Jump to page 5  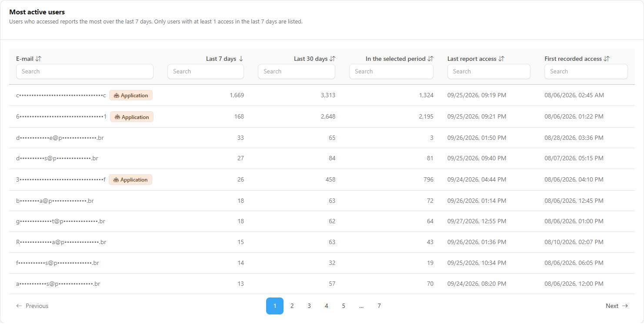(344, 306)
